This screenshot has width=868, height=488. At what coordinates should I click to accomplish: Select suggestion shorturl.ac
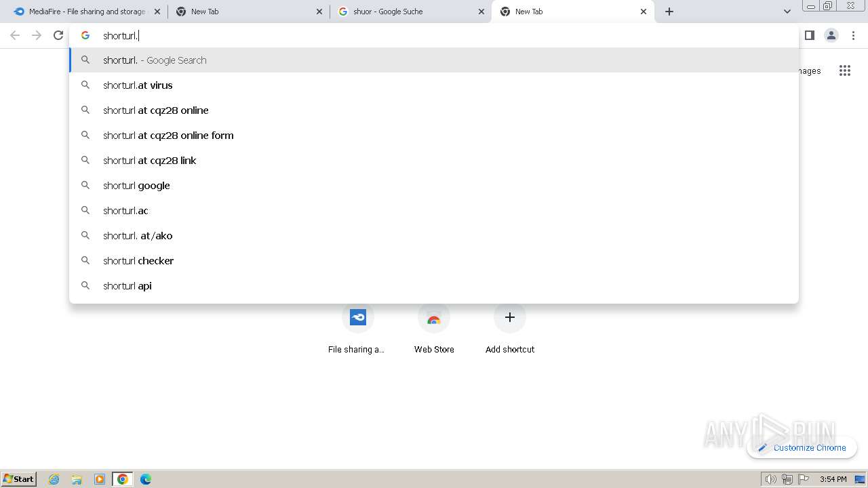[434, 211]
